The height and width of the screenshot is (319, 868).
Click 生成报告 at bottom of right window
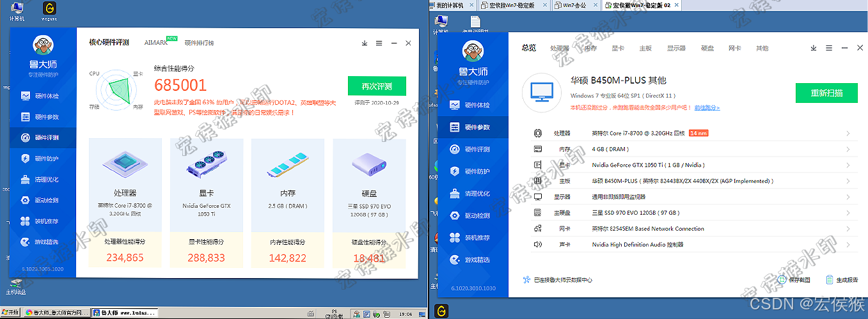(842, 279)
